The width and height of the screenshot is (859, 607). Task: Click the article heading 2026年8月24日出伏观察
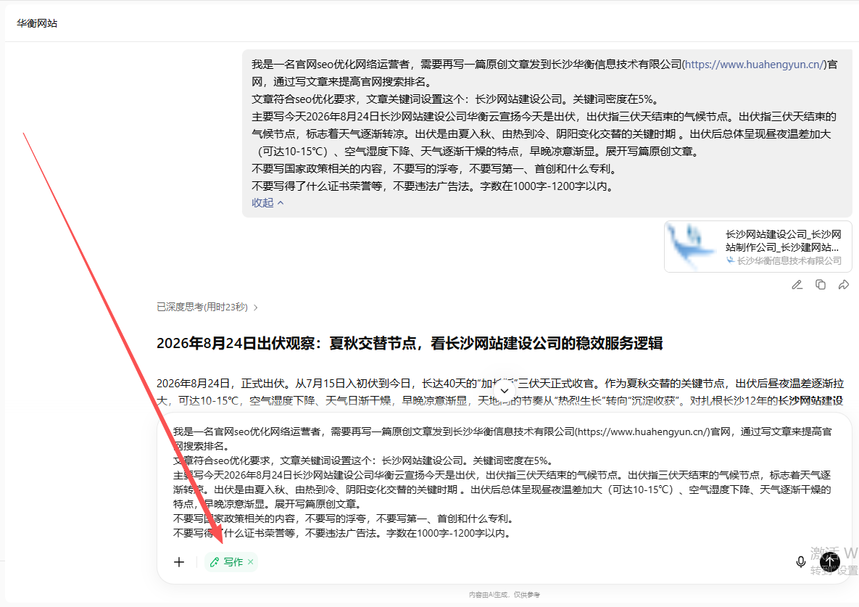pos(409,343)
